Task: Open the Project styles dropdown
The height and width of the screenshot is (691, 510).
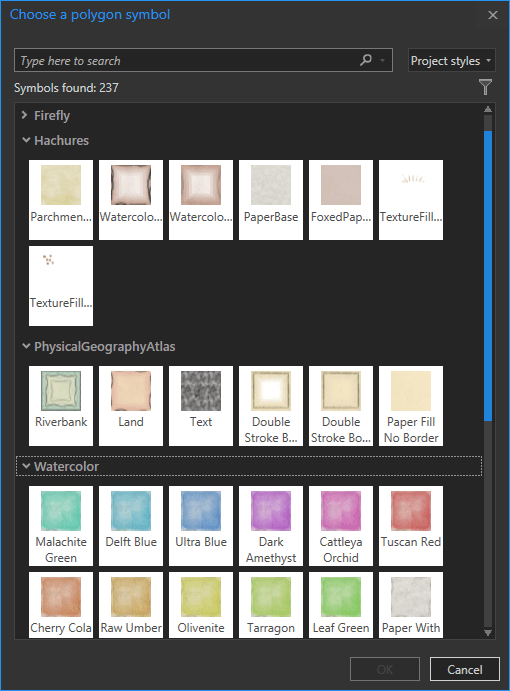Action: tap(451, 60)
